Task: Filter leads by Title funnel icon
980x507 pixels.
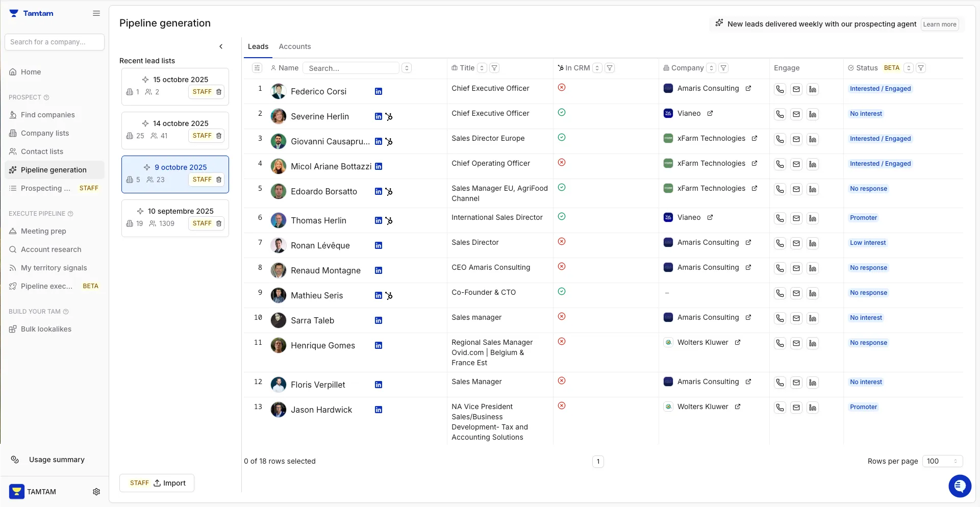Action: tap(494, 68)
